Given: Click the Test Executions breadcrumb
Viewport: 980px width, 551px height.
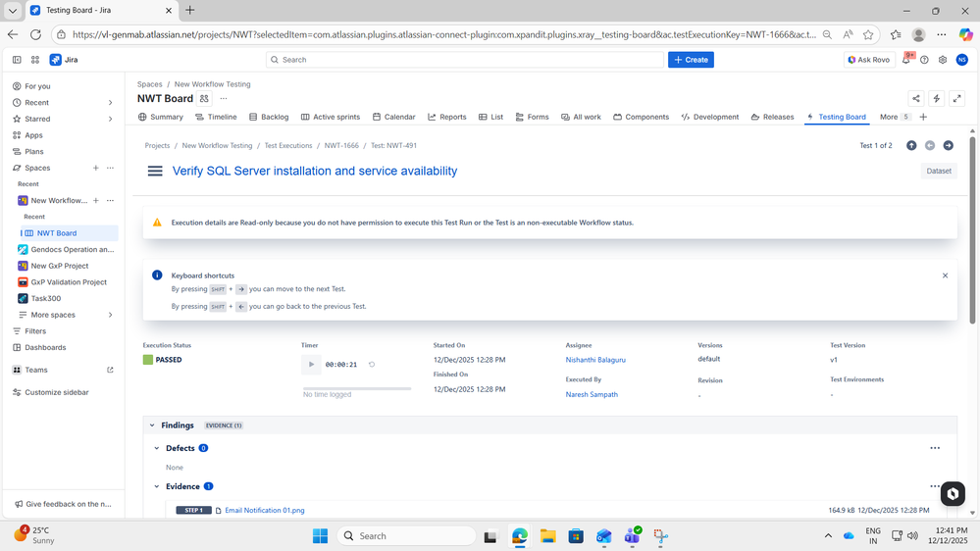Looking at the screenshot, I should (288, 145).
